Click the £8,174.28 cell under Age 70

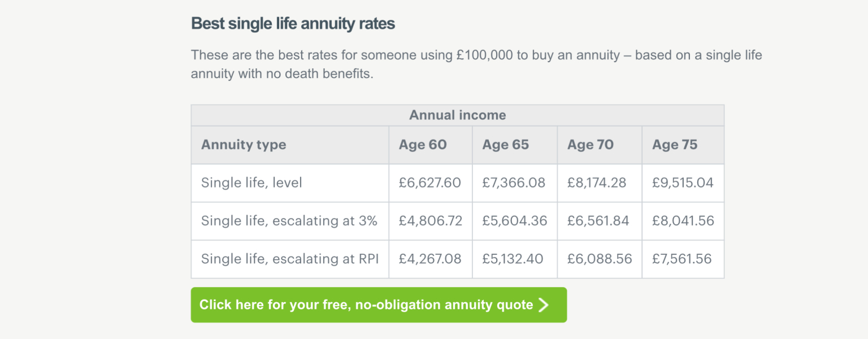click(598, 183)
